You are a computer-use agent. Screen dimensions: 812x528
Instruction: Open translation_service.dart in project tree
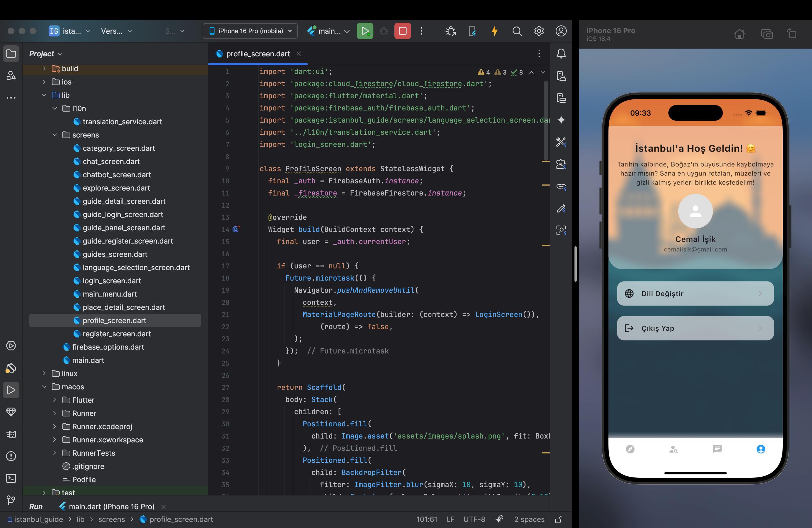tap(122, 122)
